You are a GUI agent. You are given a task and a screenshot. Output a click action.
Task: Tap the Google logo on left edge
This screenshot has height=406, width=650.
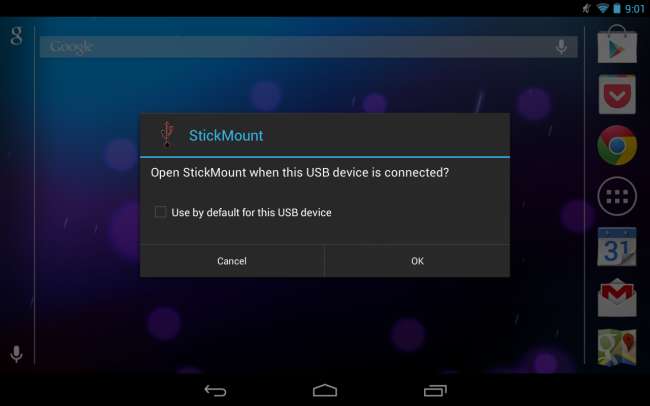click(16, 36)
